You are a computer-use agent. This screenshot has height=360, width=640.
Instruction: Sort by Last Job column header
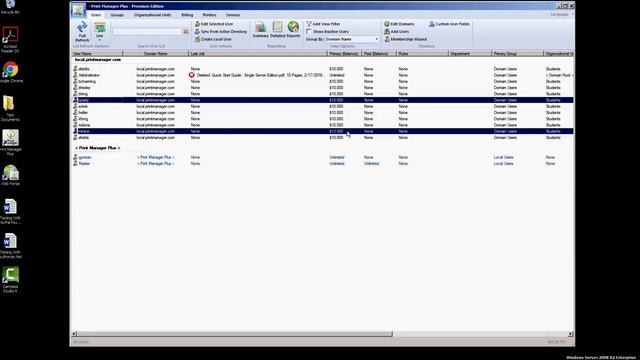click(258, 53)
